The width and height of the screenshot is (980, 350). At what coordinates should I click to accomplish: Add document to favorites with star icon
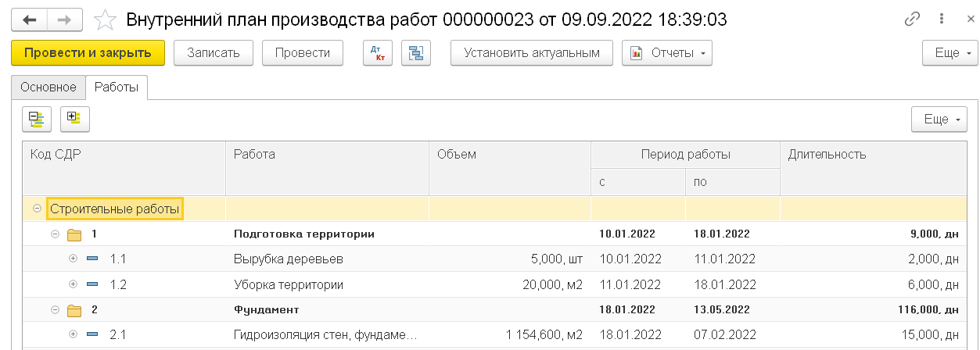pos(105,20)
